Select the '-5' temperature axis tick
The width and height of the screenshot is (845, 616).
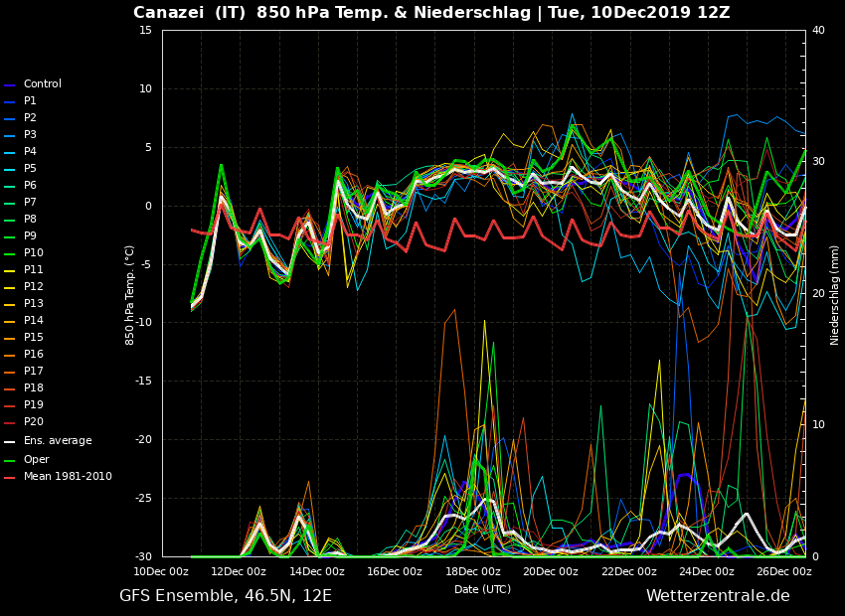pyautogui.click(x=145, y=264)
